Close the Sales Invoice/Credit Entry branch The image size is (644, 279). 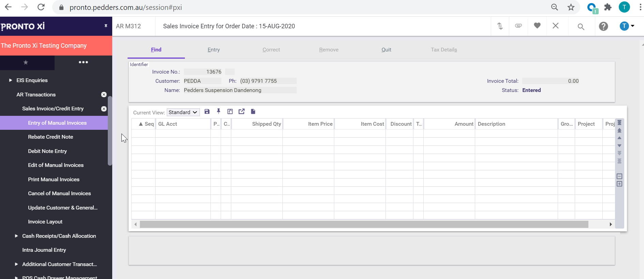(104, 109)
